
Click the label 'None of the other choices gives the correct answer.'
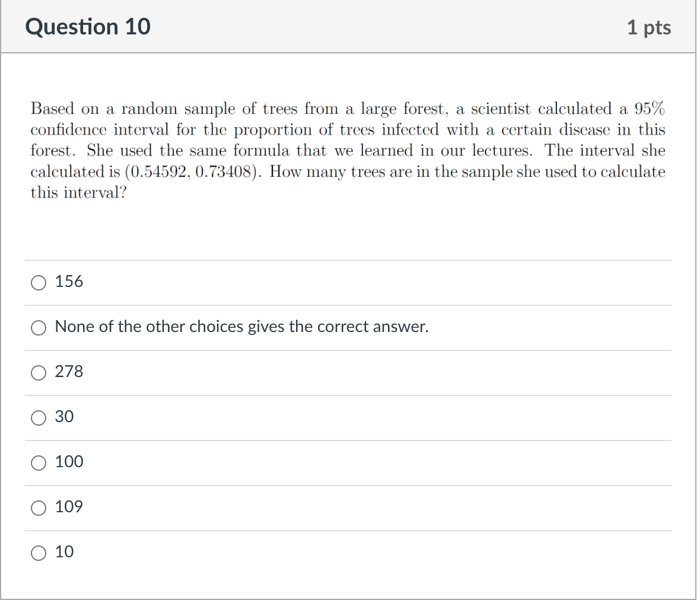click(x=241, y=327)
